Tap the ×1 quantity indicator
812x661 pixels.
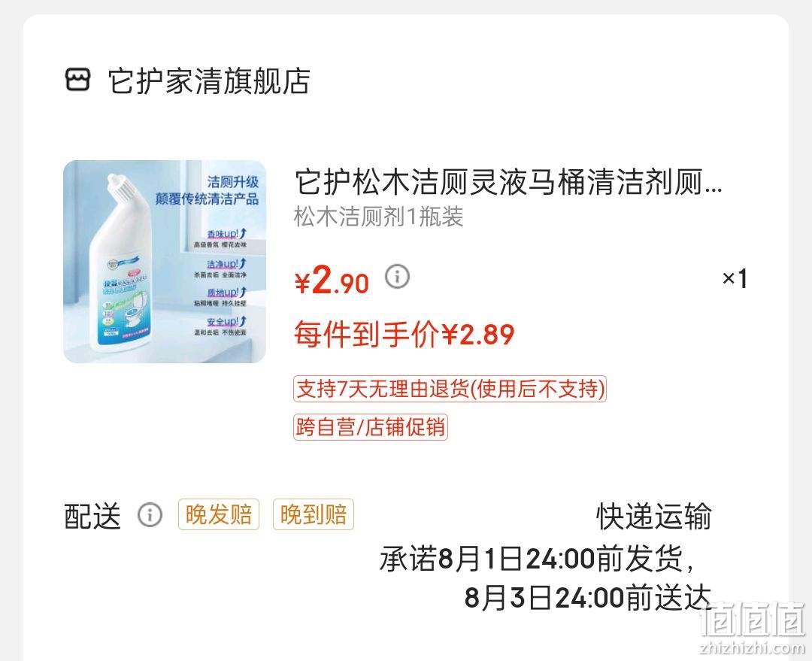[x=735, y=279]
